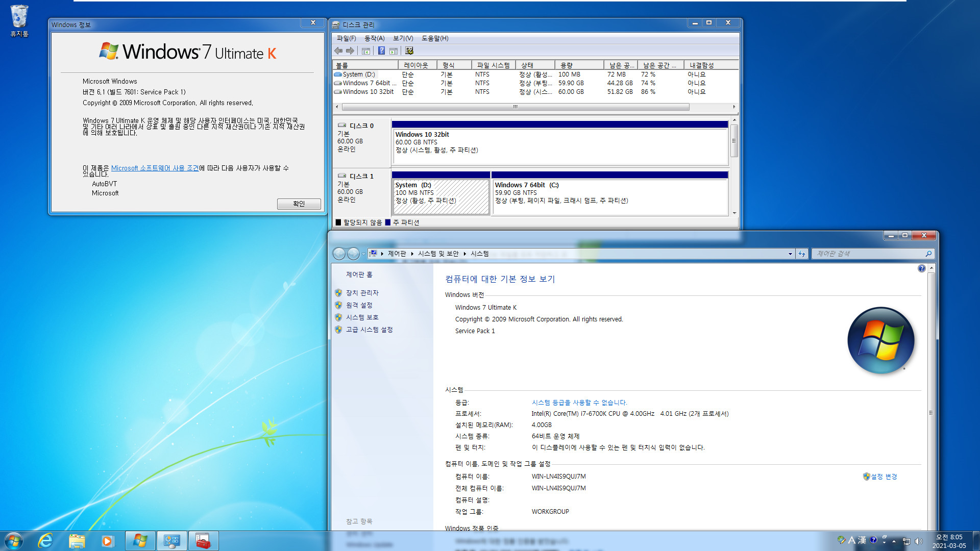
Task: Click forward button in System window
Action: click(353, 254)
